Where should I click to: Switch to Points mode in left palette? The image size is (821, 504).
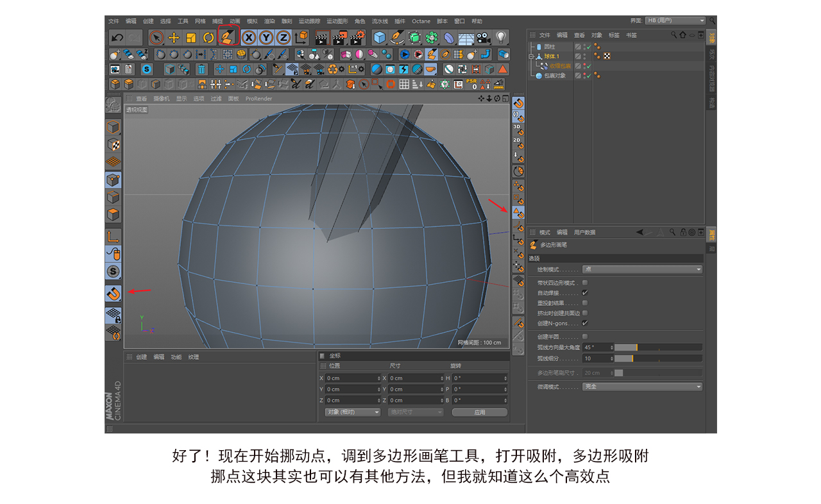pyautogui.click(x=113, y=180)
